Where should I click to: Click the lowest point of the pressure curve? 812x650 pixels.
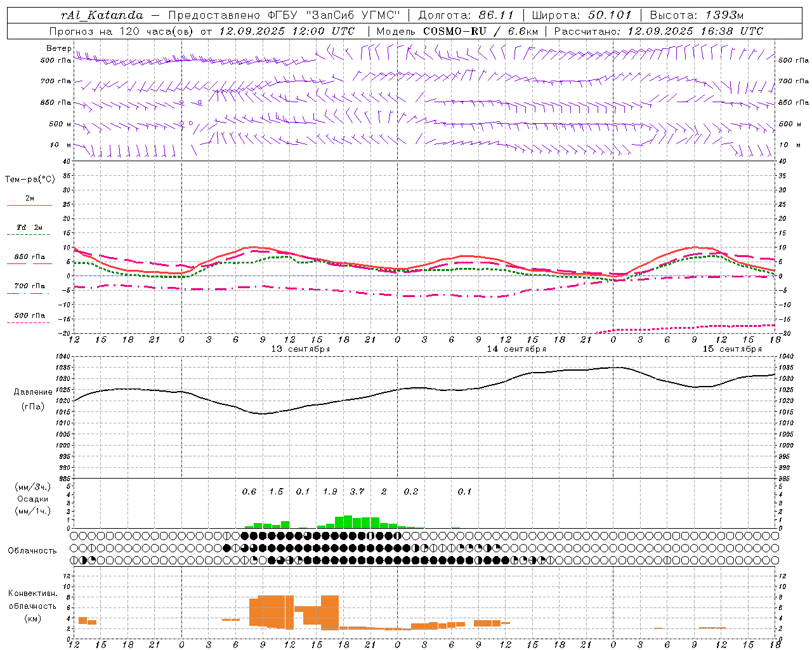tap(262, 414)
